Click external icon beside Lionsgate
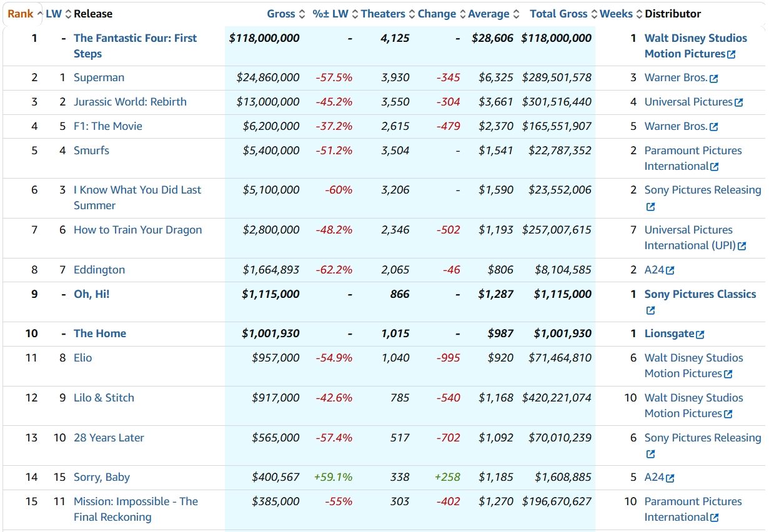Image resolution: width=769 pixels, height=532 pixels. (700, 335)
